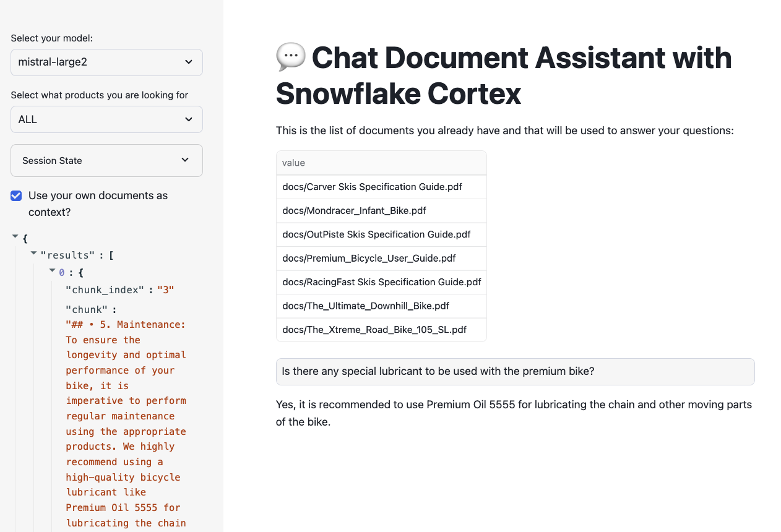Viewport: 781px width, 532px height.
Task: Collapse JSON result item 0
Action: 53,270
